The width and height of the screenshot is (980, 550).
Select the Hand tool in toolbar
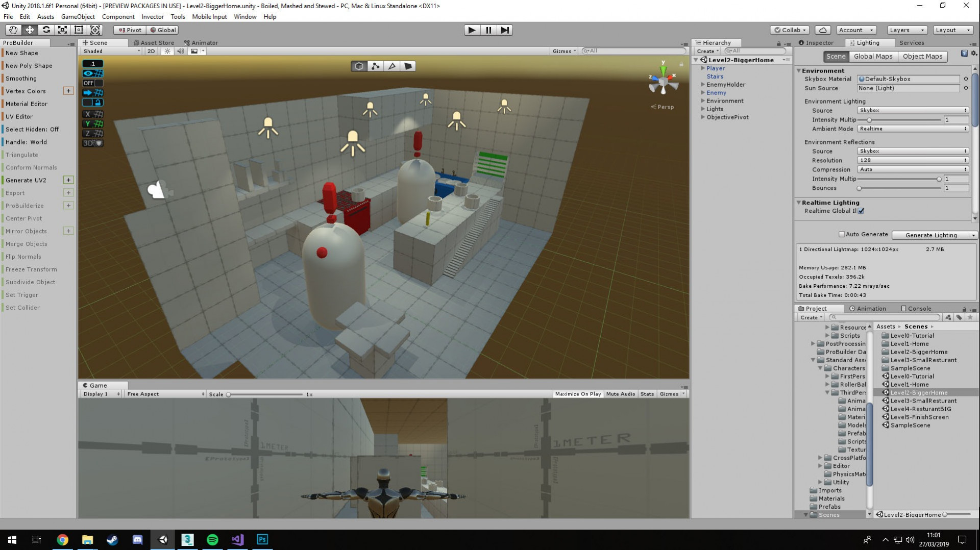13,30
